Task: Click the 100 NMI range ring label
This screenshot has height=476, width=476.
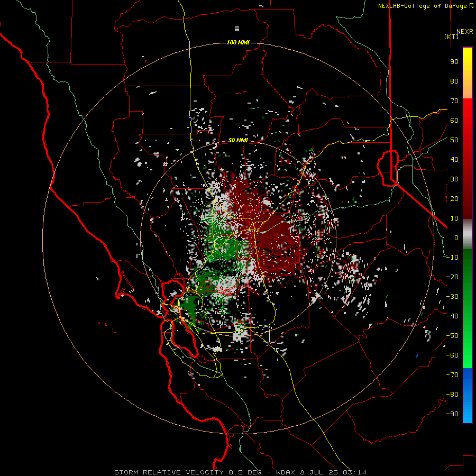Action: [238, 42]
